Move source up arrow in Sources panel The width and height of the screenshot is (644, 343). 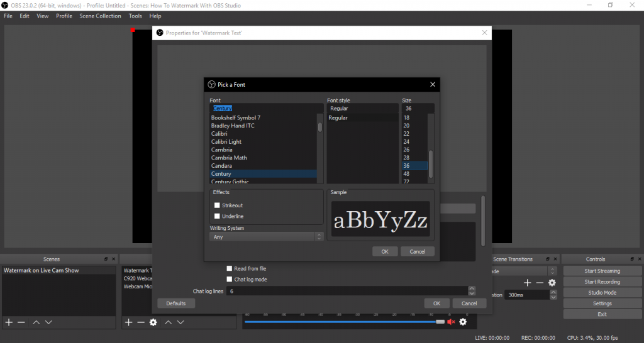(168, 322)
